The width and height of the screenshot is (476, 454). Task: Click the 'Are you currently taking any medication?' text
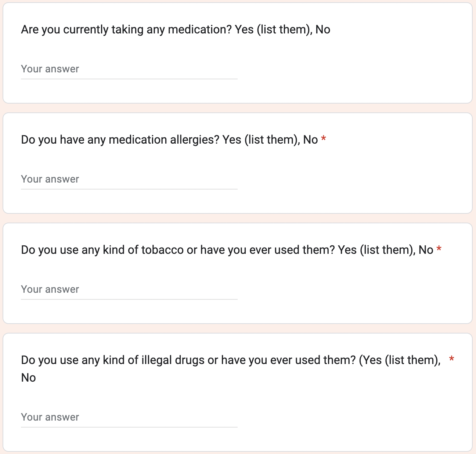pos(126,29)
